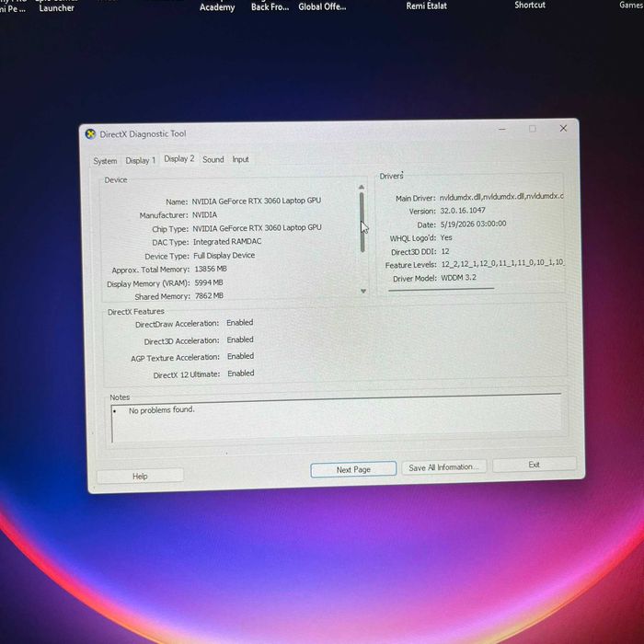644x644 pixels.
Task: Select the Name value NVIDIA GeForce RTX 3060
Action: click(257, 201)
